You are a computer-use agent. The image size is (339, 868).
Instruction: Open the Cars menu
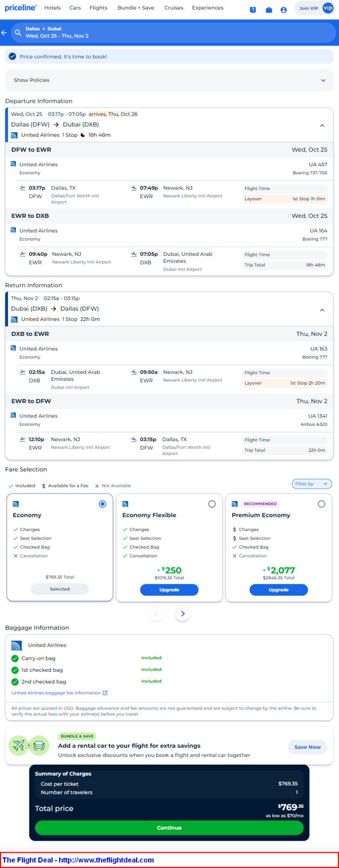(75, 8)
